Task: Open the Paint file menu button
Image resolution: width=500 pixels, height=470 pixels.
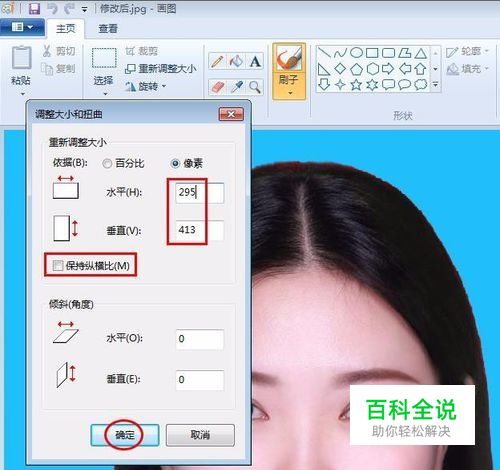Action: coord(22,27)
